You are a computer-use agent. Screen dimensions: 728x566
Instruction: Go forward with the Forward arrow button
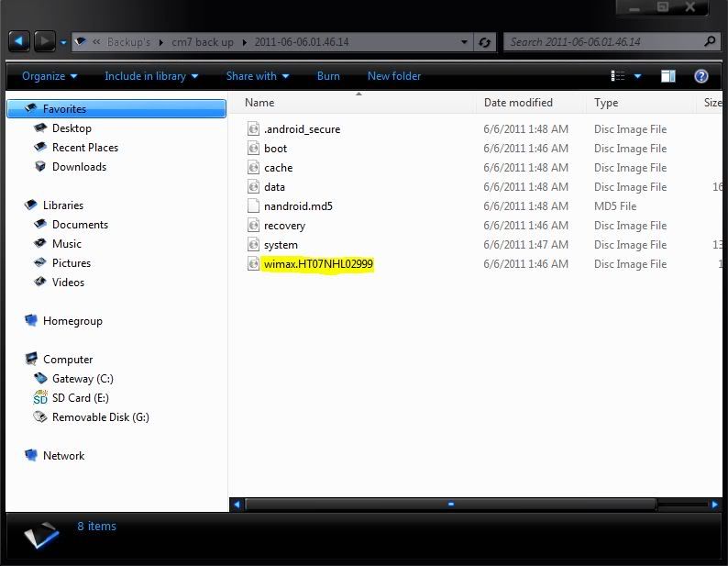pyautogui.click(x=45, y=42)
